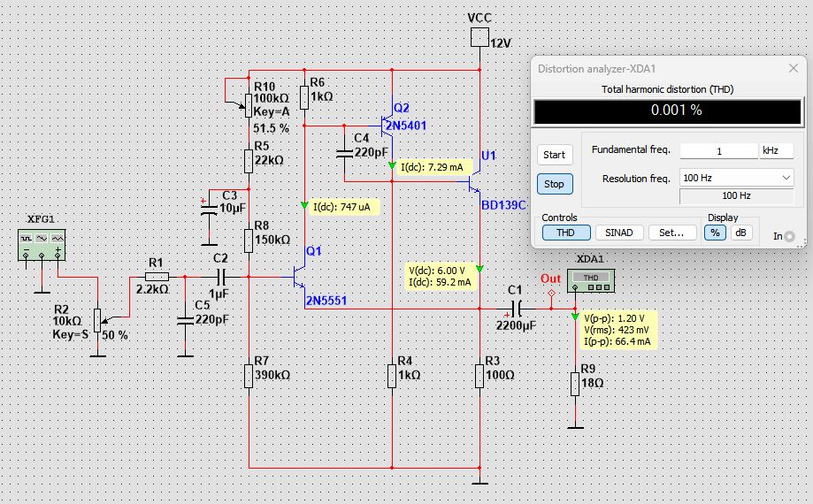This screenshot has height=504, width=813.
Task: Select the Q1 2N5551 transistor symbol
Action: click(x=298, y=277)
